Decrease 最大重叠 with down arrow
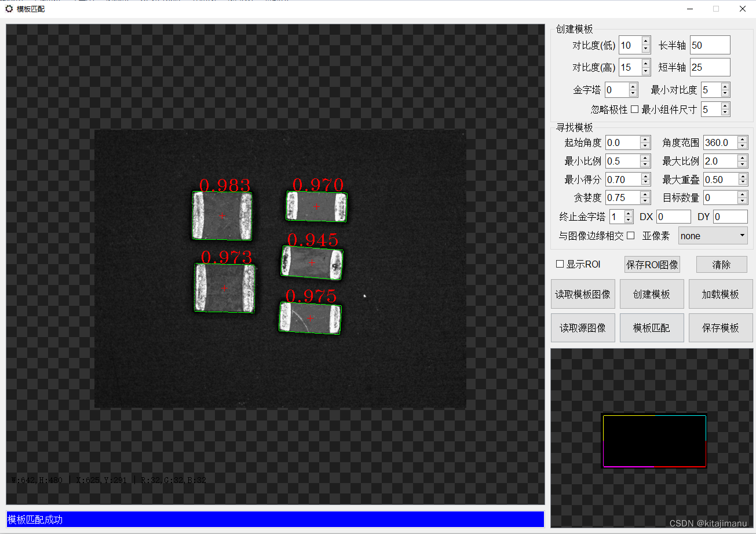The height and width of the screenshot is (534, 756). pyautogui.click(x=743, y=183)
